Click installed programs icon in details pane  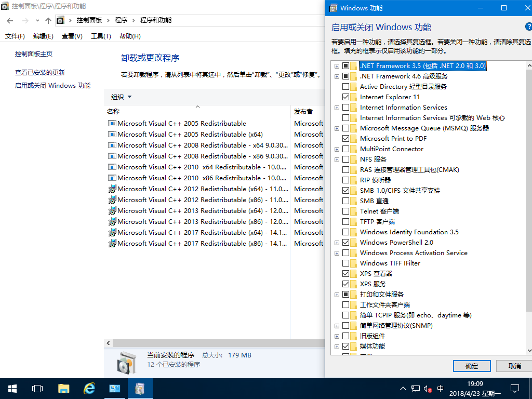click(127, 362)
